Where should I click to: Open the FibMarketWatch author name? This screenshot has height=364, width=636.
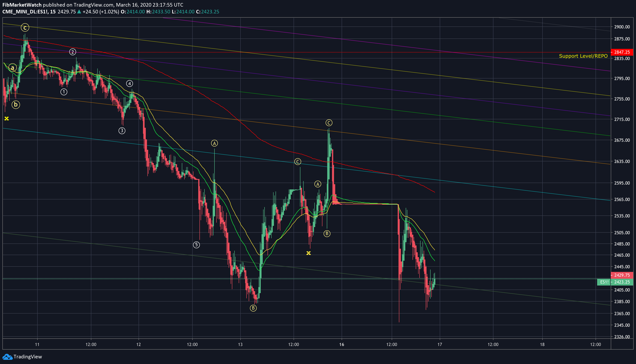[22, 5]
